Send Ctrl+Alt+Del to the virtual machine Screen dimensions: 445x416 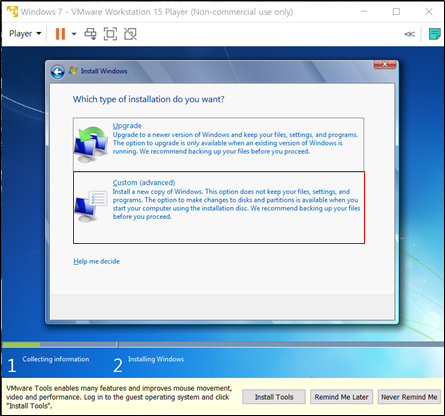point(90,34)
